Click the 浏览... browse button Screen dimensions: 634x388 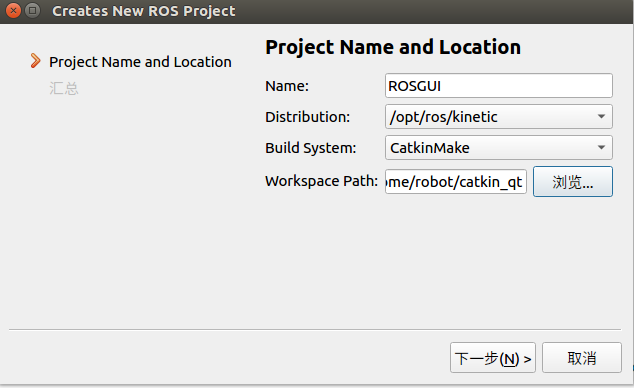pyautogui.click(x=573, y=182)
